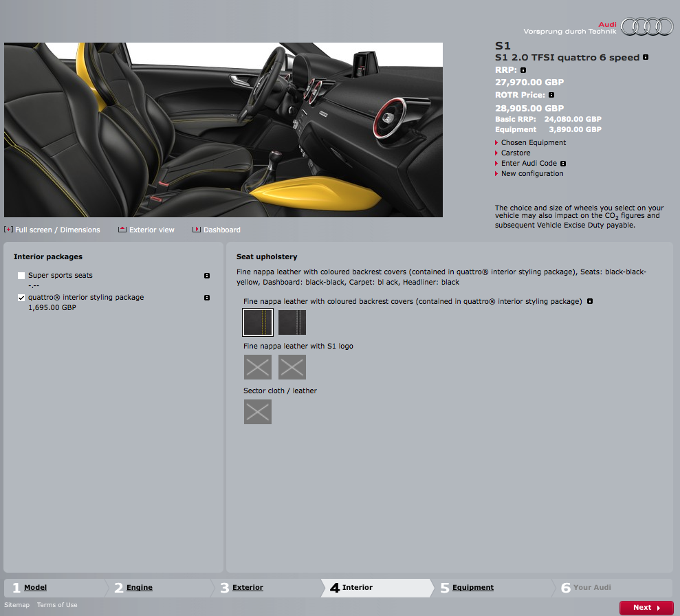
Task: Show info for ROTR Price
Action: click(x=551, y=95)
